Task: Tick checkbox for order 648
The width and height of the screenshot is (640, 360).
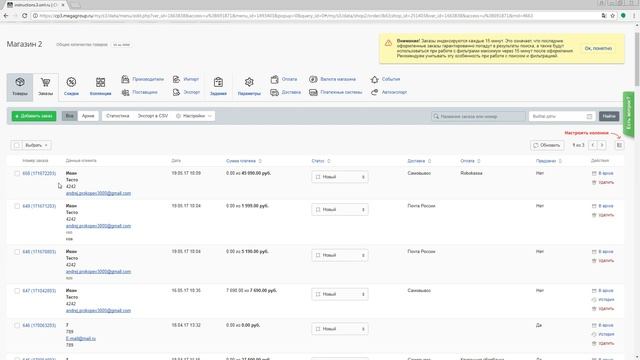Action: click(17, 252)
